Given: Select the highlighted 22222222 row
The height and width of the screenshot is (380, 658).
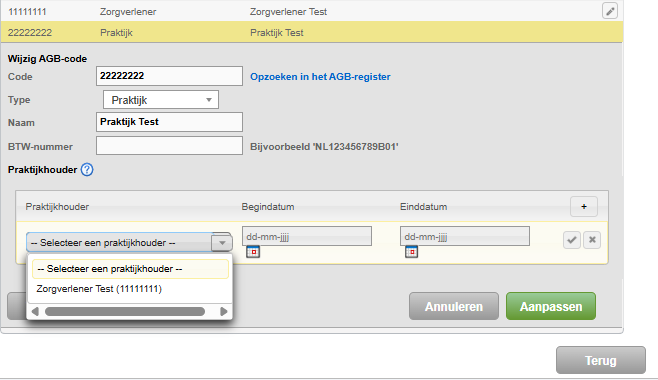Looking at the screenshot, I should tap(311, 32).
